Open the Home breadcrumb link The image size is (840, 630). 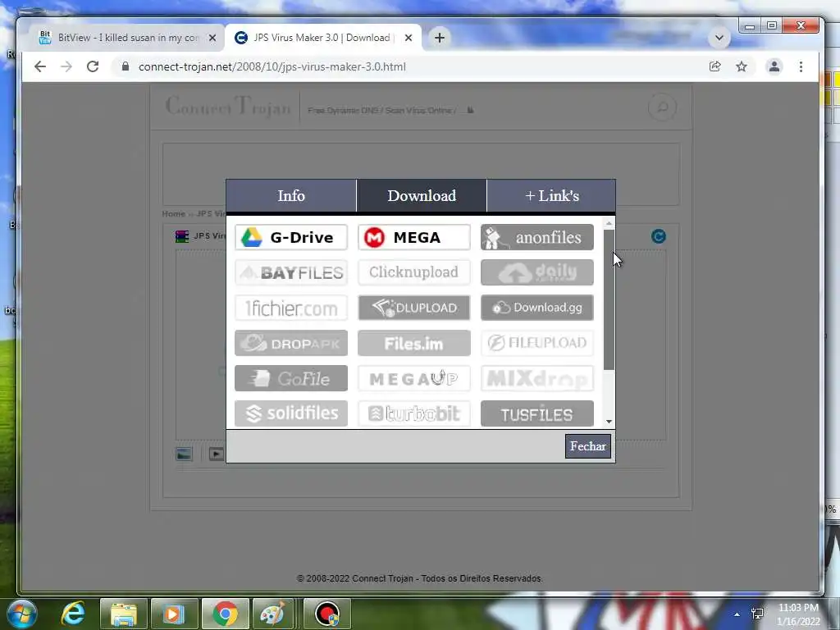[x=174, y=214]
